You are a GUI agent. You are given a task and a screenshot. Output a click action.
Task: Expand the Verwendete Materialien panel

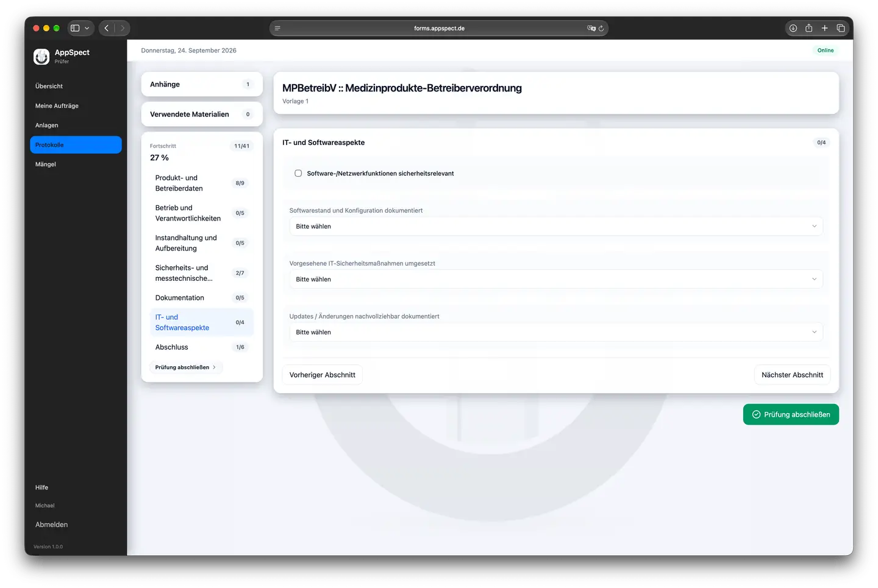point(202,114)
